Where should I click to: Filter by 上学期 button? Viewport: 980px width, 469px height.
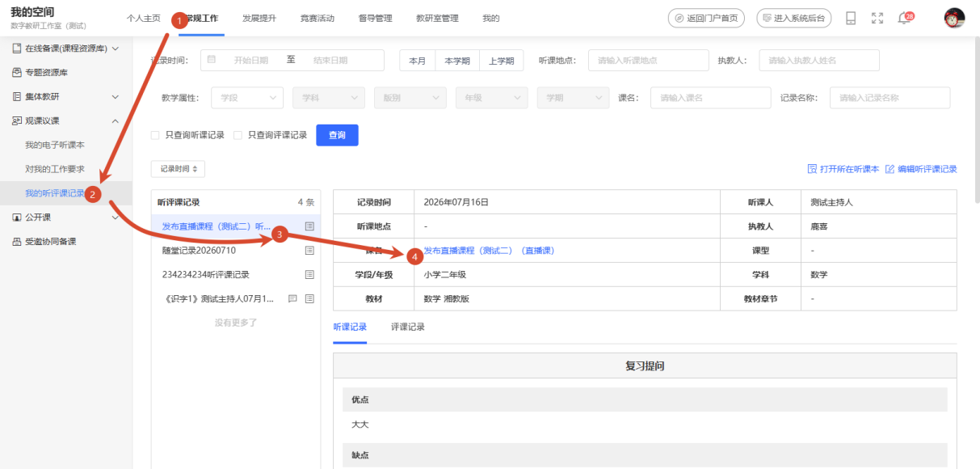[x=502, y=61]
